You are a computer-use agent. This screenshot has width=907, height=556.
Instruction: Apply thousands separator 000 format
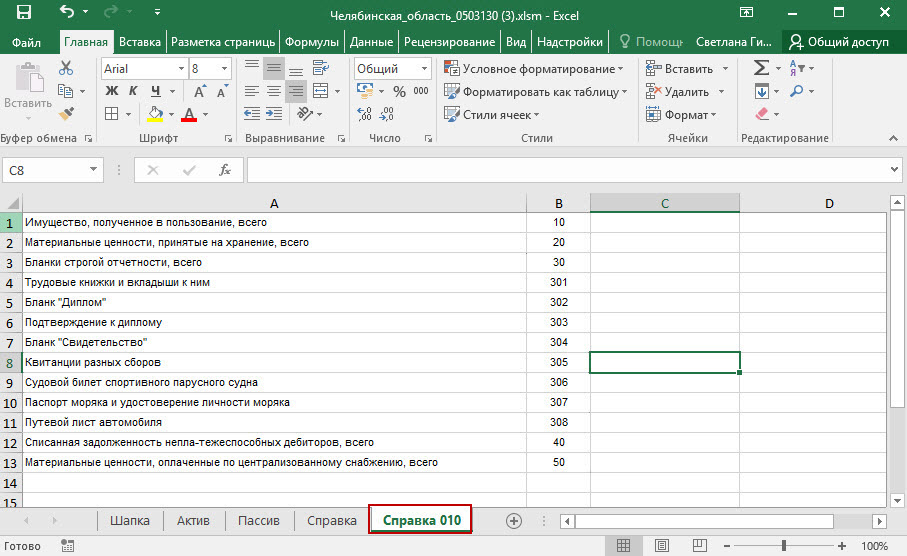click(x=421, y=91)
